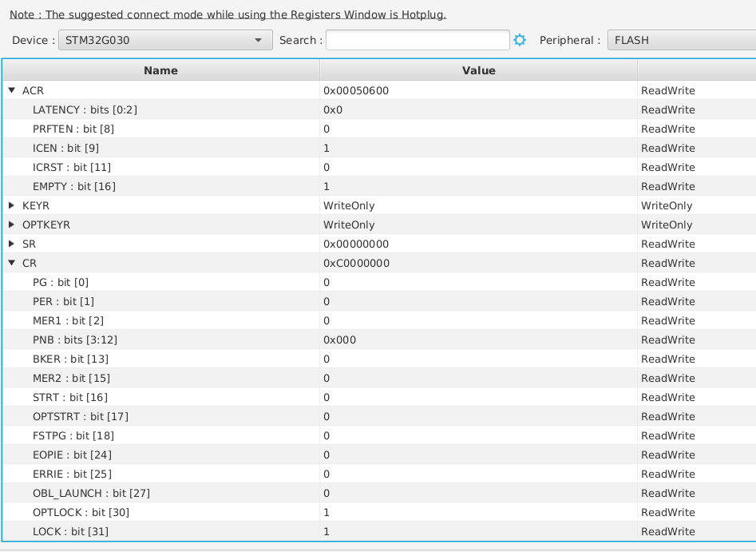The image size is (756, 552).
Task: Click the Value column header
Action: (x=478, y=70)
